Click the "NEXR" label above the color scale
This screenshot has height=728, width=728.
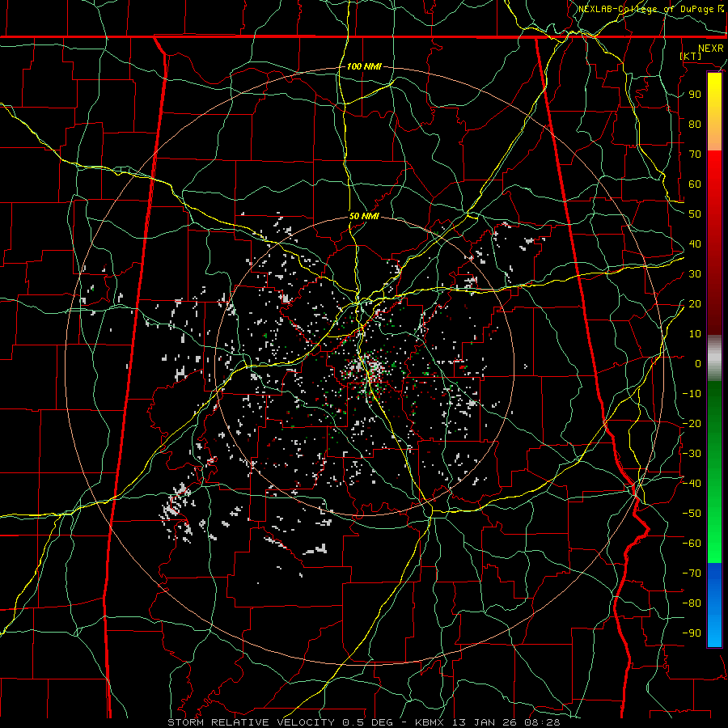tap(711, 48)
